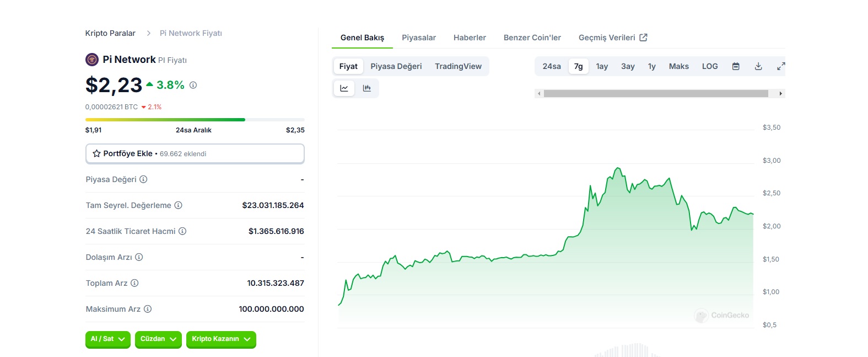Click the $3,50 axis label
The width and height of the screenshot is (868, 357).
pyautogui.click(x=772, y=127)
